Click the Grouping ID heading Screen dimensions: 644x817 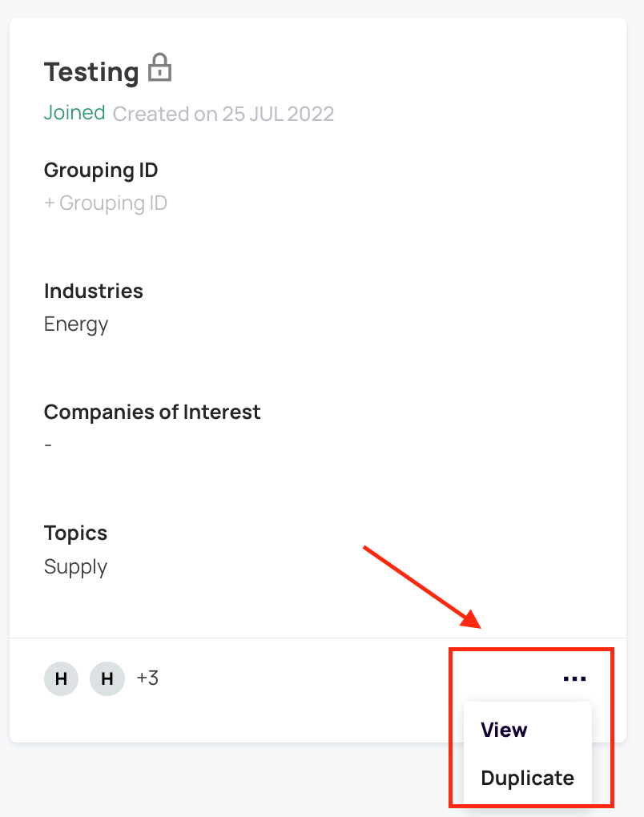pyautogui.click(x=101, y=171)
